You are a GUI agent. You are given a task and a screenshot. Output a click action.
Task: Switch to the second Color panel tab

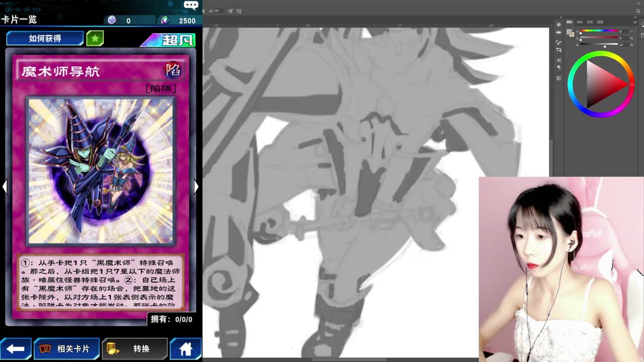click(x=580, y=22)
